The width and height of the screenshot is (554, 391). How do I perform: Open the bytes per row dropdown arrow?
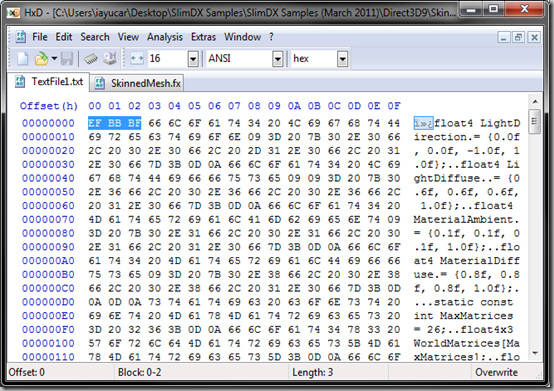[x=193, y=59]
